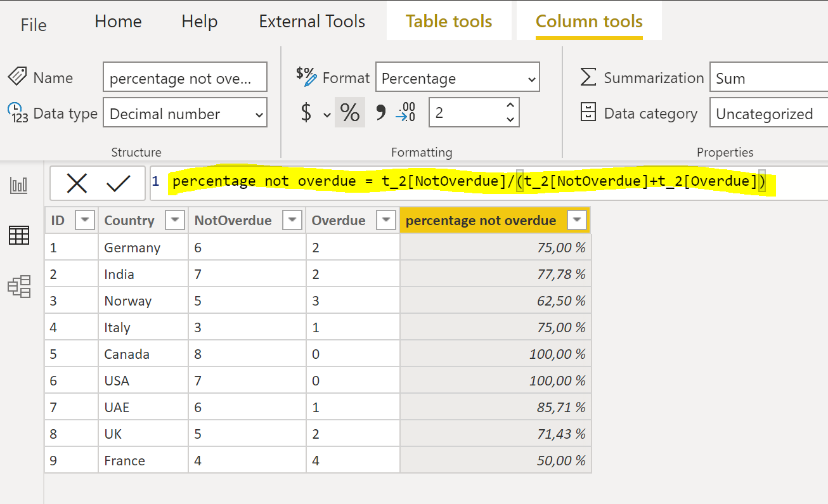Open the Overdue column filter dropdown
This screenshot has height=504, width=828.
[x=386, y=221]
